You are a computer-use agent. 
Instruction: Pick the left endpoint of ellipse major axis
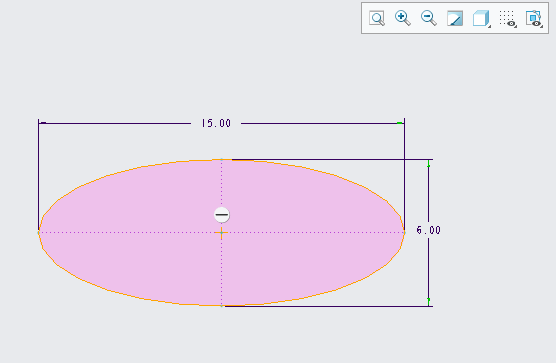pyautogui.click(x=39, y=233)
